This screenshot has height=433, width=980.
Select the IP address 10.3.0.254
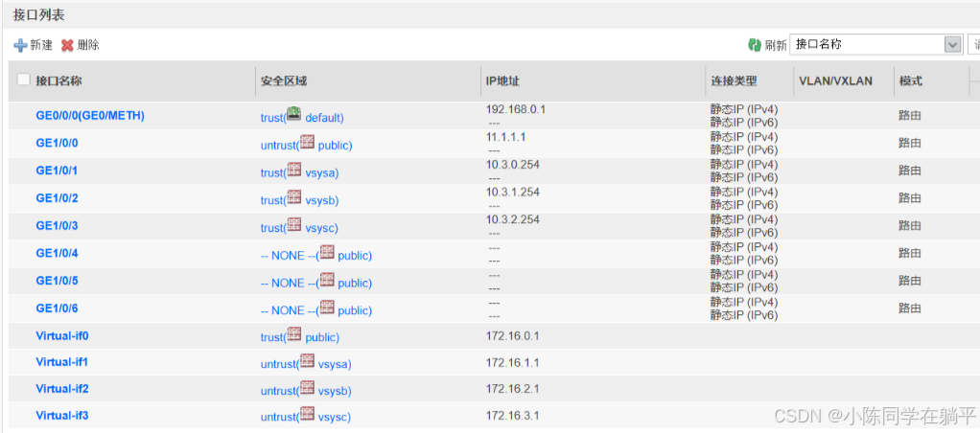click(x=512, y=165)
